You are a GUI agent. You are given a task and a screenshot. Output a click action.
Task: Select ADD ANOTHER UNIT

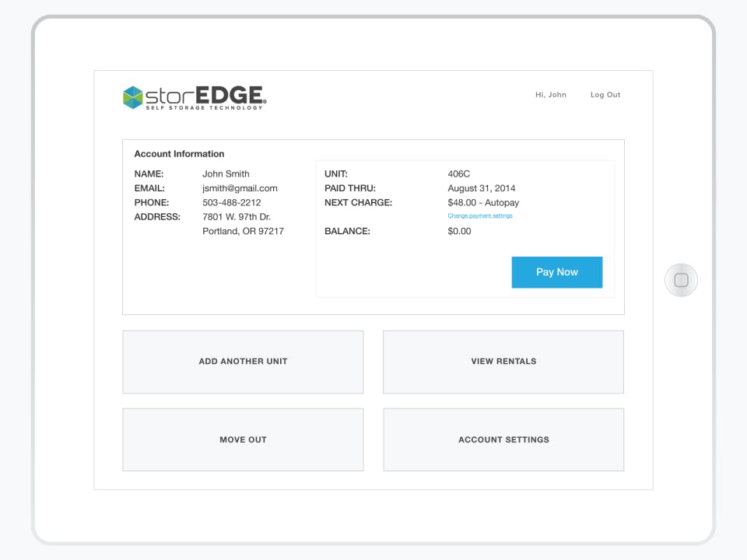click(243, 361)
